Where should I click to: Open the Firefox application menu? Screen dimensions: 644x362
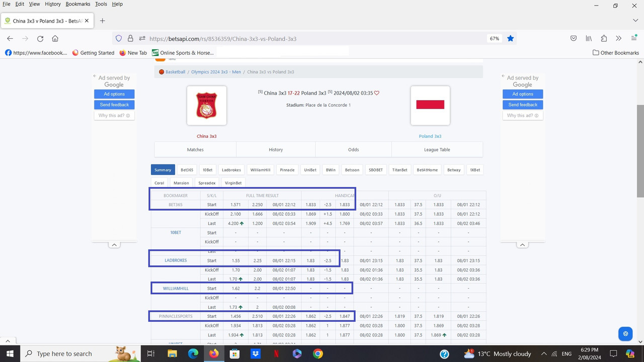[x=634, y=38]
